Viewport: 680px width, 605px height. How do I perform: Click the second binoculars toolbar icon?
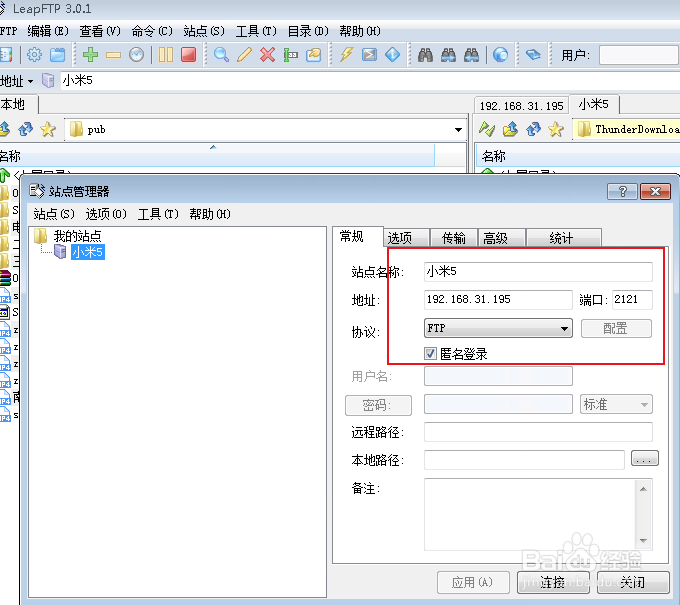[448, 55]
